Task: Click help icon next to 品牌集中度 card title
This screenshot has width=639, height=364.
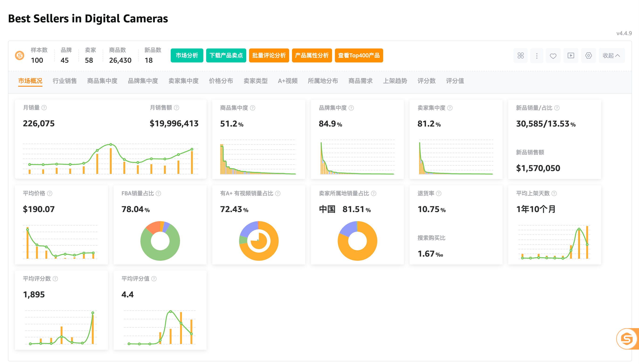Action: pyautogui.click(x=351, y=108)
